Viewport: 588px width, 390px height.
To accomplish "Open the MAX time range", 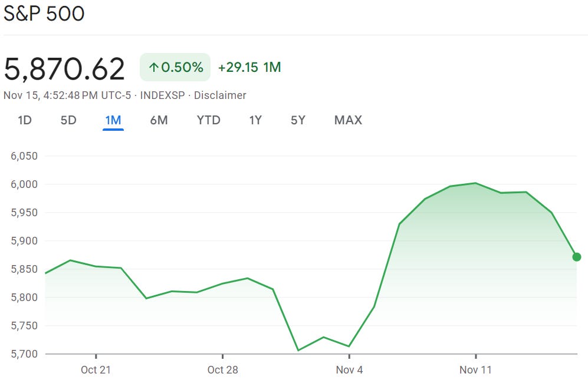I will [348, 120].
